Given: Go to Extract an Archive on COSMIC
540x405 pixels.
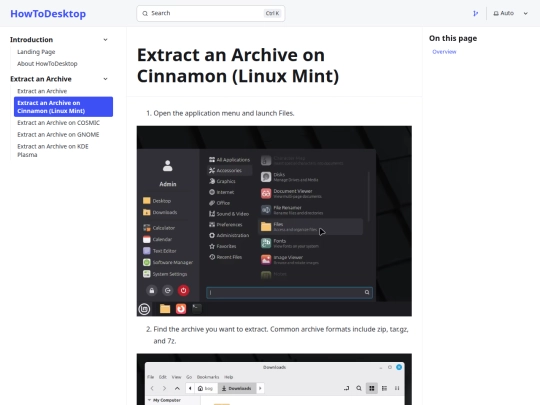Looking at the screenshot, I should [x=59, y=123].
